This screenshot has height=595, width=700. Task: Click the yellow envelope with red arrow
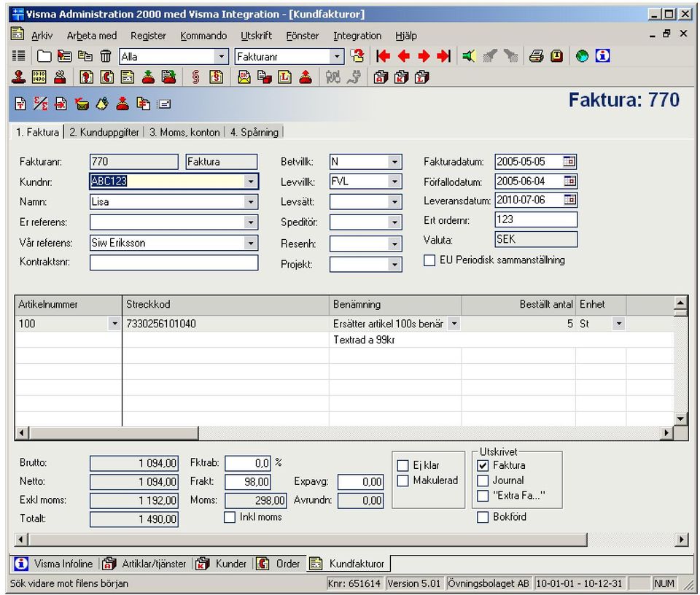81,104
